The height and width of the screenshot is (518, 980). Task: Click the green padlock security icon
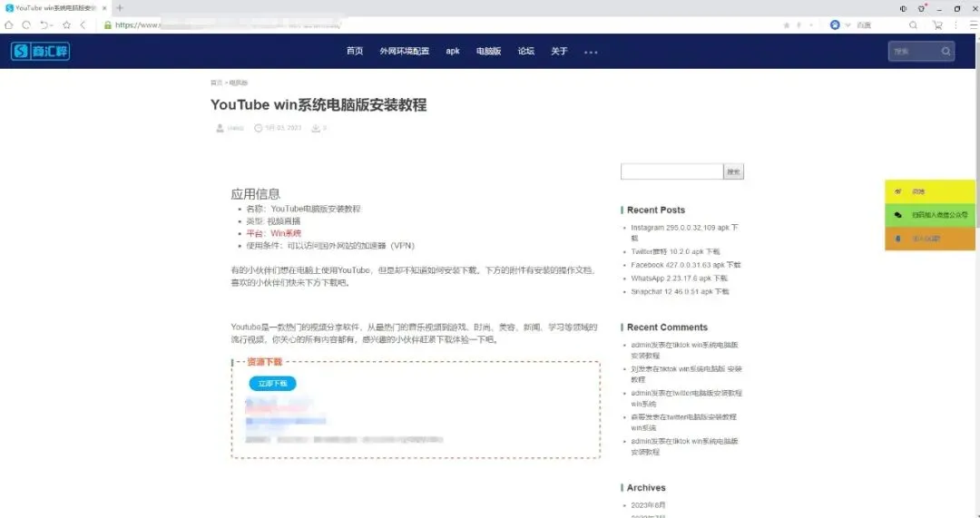107,25
